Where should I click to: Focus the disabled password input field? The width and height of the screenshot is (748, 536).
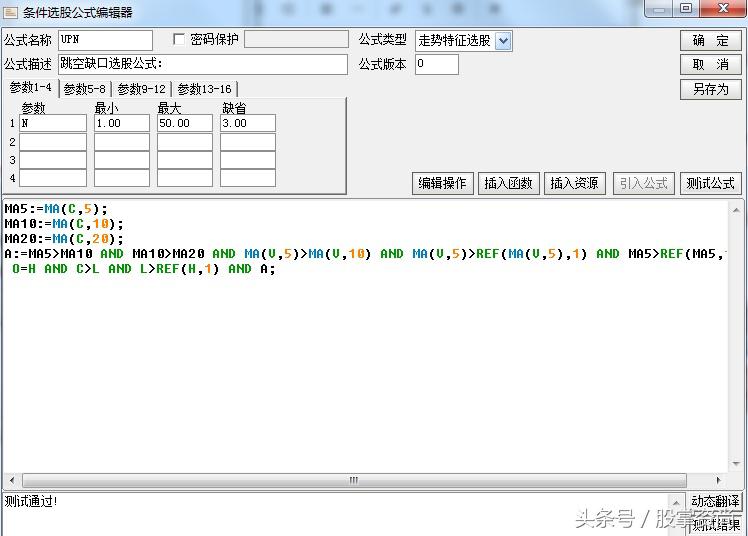296,39
